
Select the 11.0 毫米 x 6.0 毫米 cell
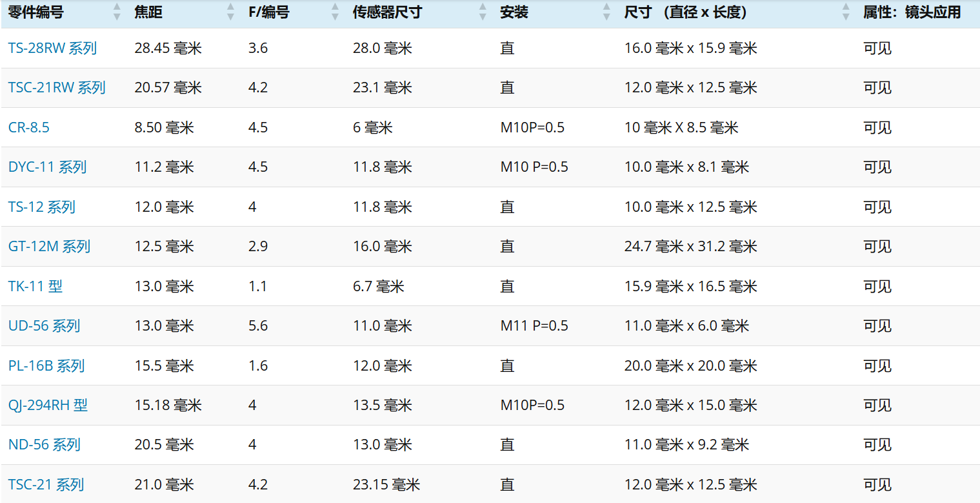(x=686, y=325)
